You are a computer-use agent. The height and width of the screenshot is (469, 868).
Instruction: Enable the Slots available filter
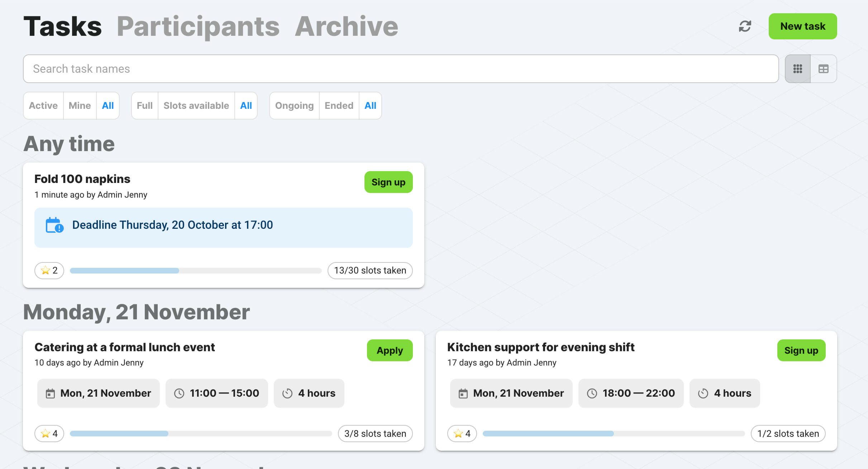pos(196,106)
